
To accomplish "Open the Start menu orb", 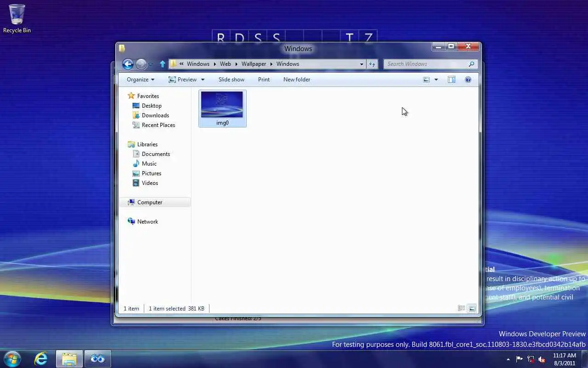I will point(12,359).
